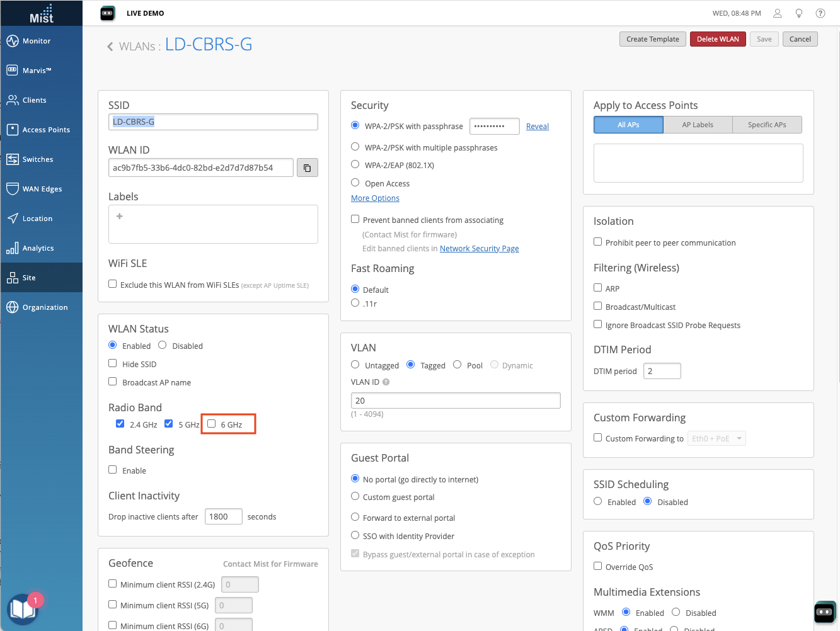This screenshot has width=840, height=631.
Task: Open the Site sidebar menu
Action: (42, 278)
